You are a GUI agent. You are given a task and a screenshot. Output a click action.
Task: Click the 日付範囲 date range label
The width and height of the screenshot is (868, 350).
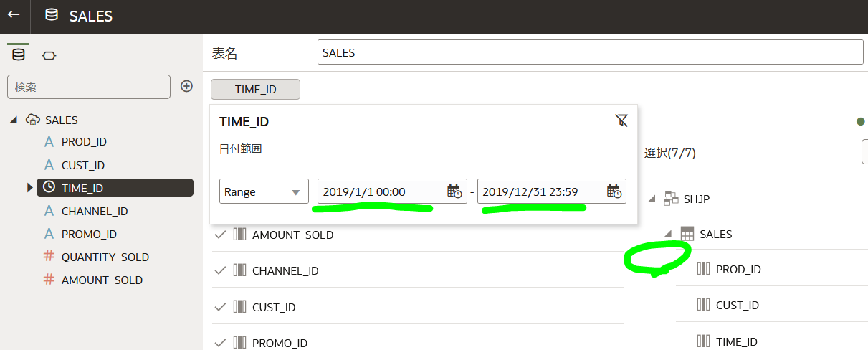(x=242, y=150)
